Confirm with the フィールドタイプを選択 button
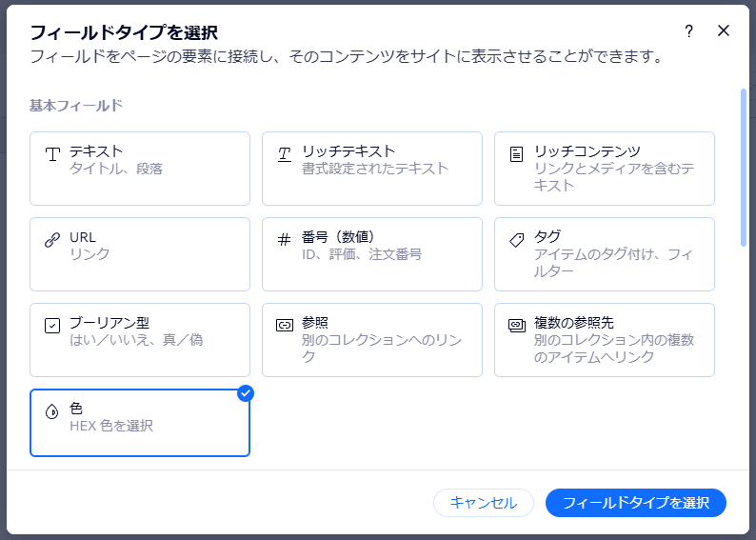 (636, 503)
